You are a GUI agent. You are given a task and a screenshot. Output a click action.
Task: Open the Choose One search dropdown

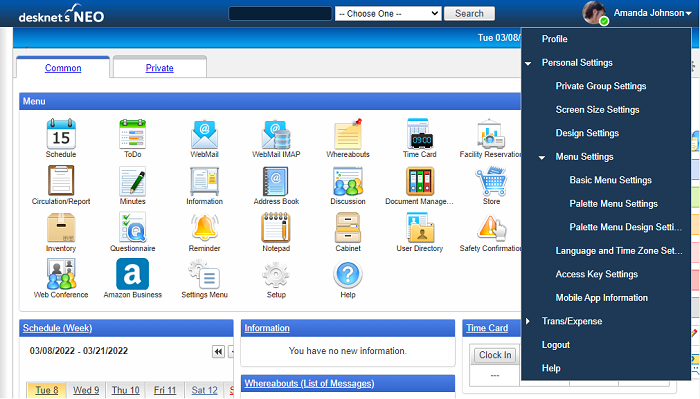[388, 13]
